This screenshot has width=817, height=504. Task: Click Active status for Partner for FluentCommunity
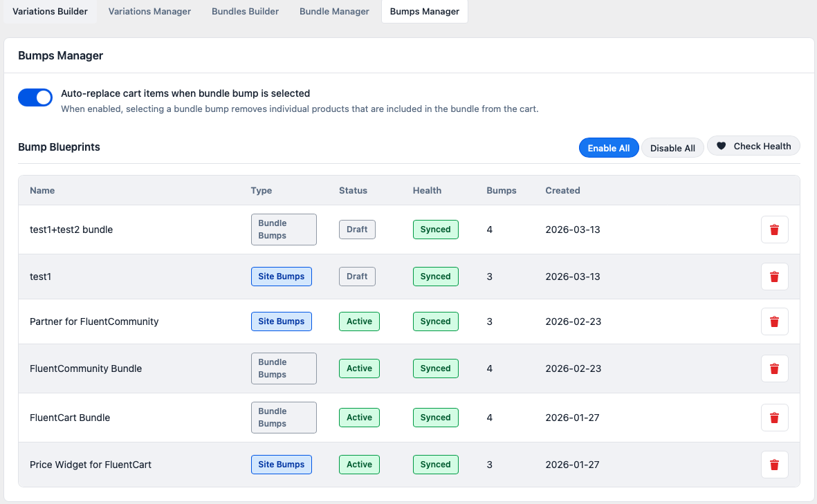pyautogui.click(x=360, y=321)
